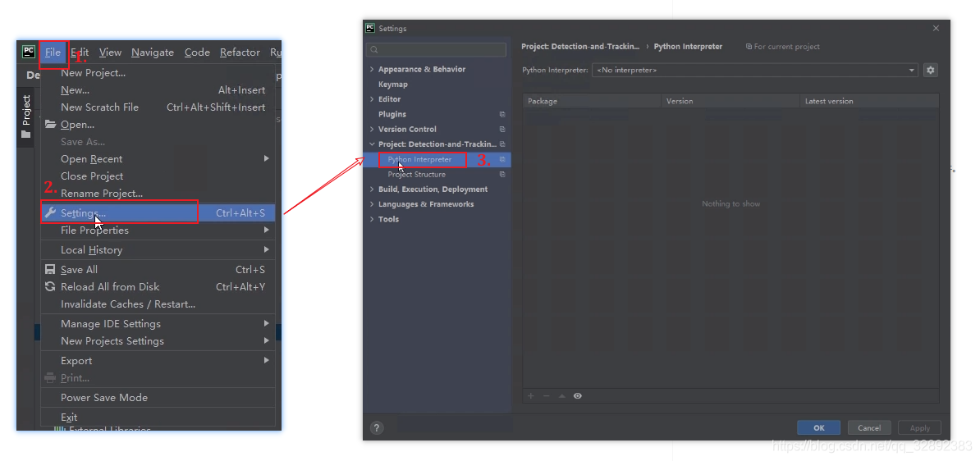Click project-level icon beside Plugins
980x461 pixels.
click(501, 114)
